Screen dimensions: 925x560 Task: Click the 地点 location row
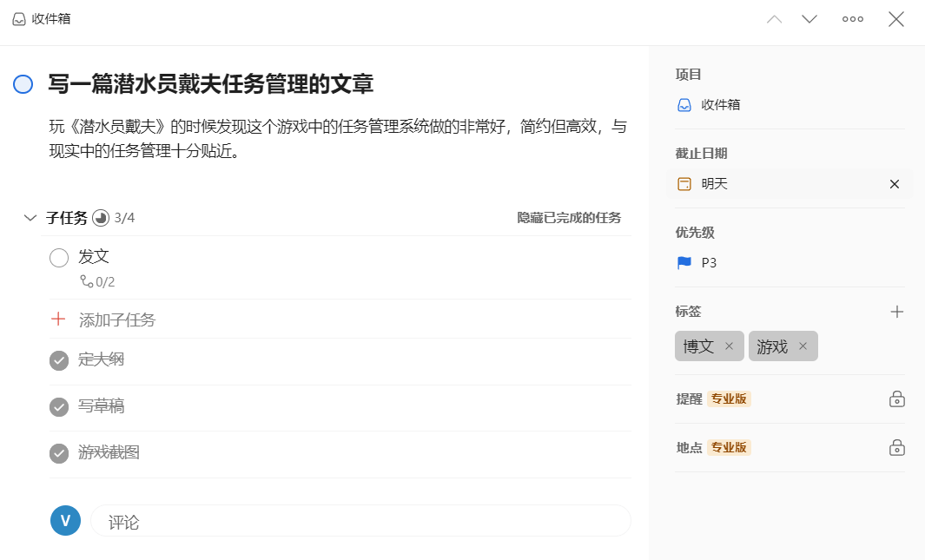790,448
